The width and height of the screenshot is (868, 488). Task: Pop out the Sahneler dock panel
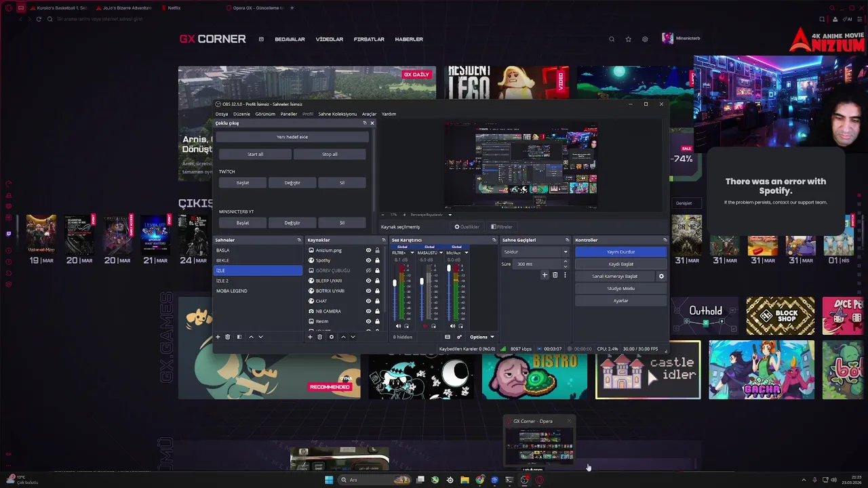(x=299, y=240)
